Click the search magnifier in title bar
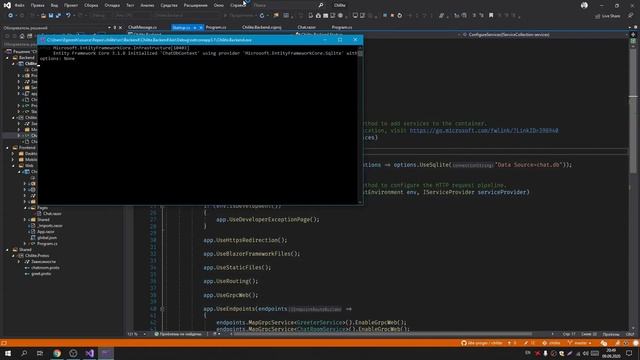 coord(321,5)
